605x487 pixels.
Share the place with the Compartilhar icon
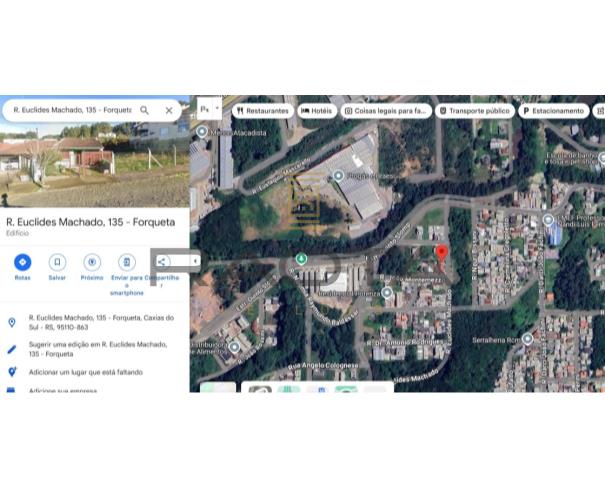[161, 262]
